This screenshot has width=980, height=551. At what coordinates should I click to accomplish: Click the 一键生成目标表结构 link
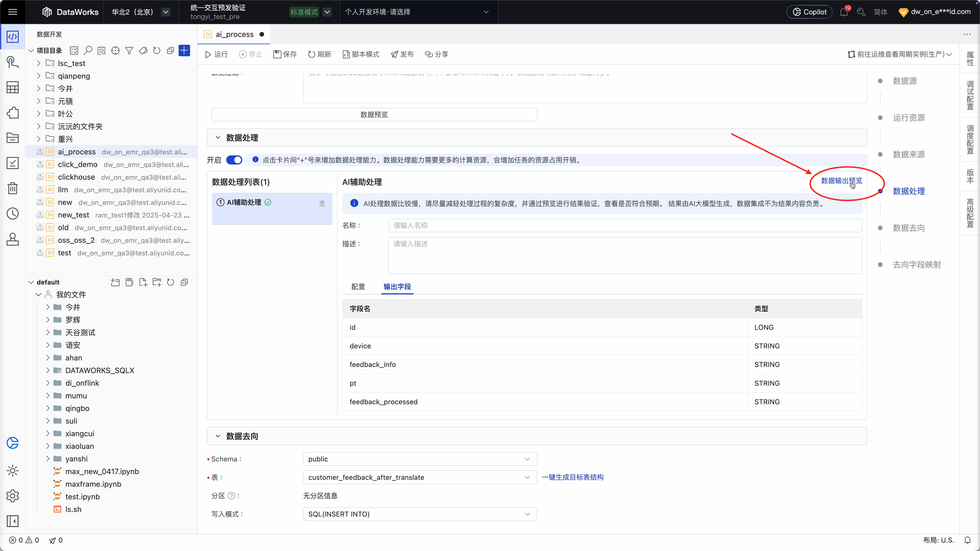coord(572,477)
